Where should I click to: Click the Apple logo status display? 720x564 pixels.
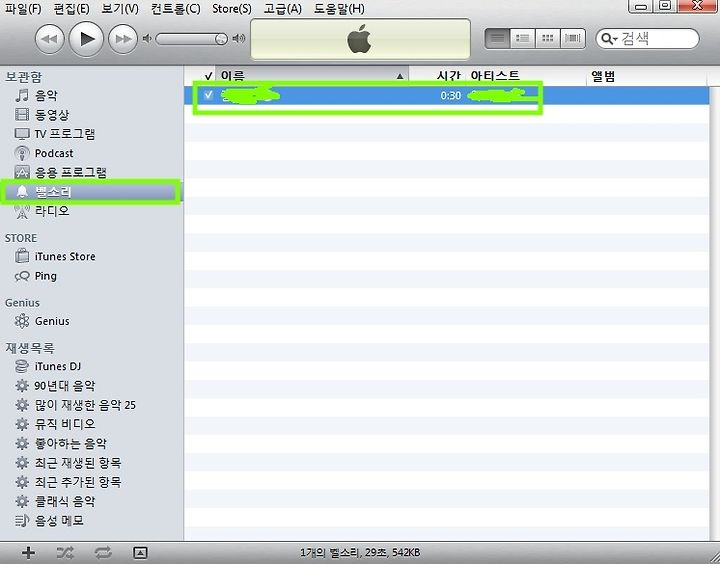tap(360, 39)
